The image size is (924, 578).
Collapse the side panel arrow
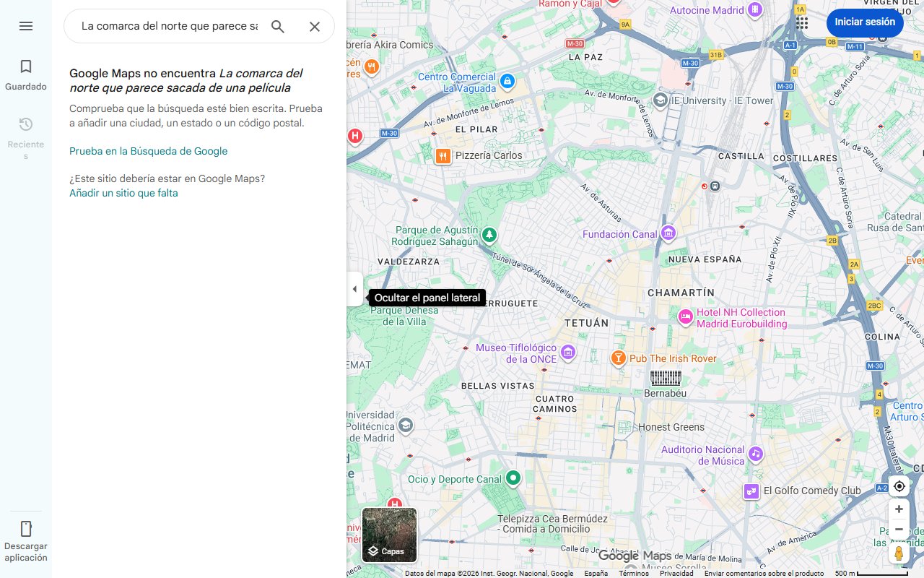(x=354, y=289)
